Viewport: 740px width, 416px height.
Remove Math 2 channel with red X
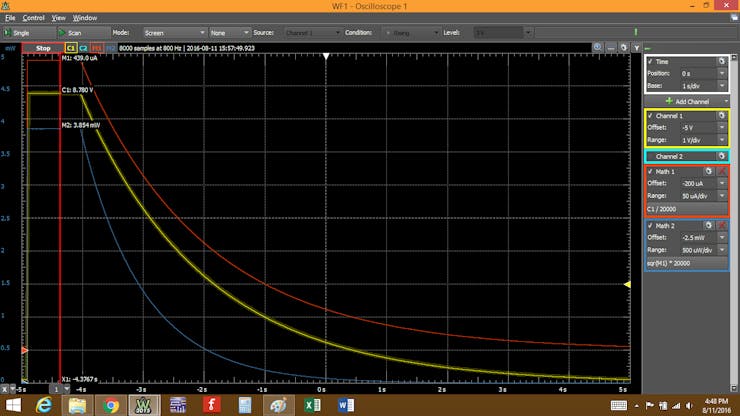click(722, 226)
